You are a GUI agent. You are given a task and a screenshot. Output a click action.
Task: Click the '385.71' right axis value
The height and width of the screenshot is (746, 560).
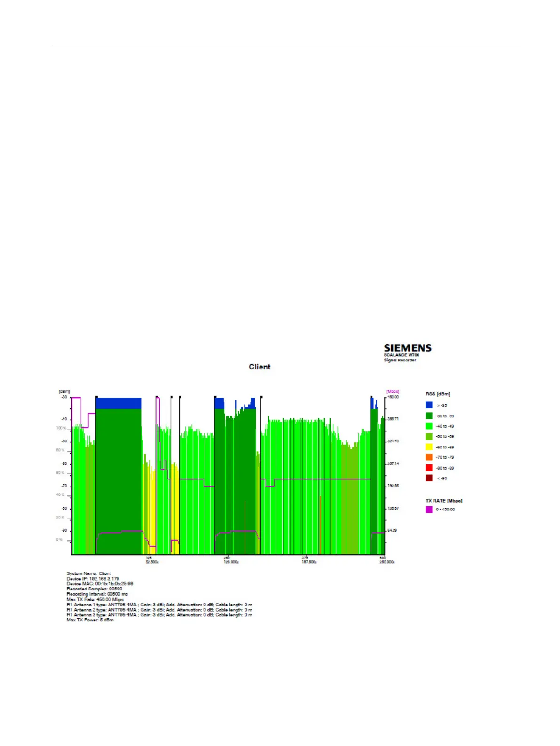click(393, 419)
